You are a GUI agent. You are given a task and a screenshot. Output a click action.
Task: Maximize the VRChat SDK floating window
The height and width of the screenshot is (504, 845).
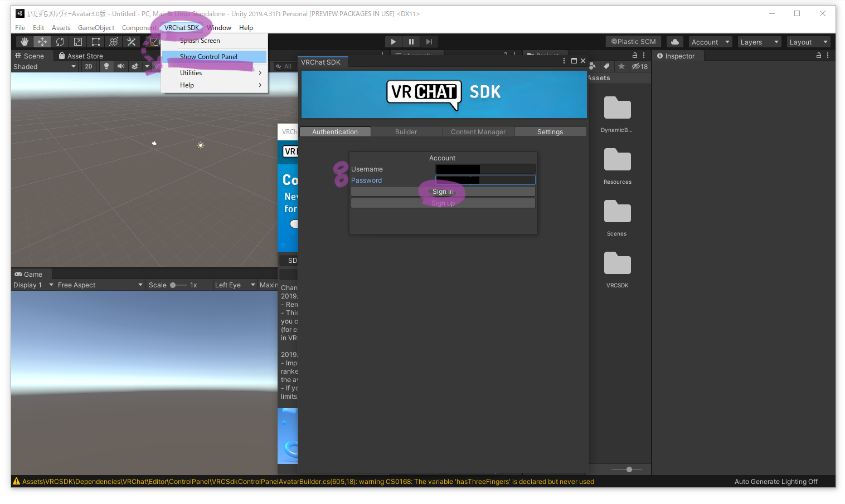point(574,61)
